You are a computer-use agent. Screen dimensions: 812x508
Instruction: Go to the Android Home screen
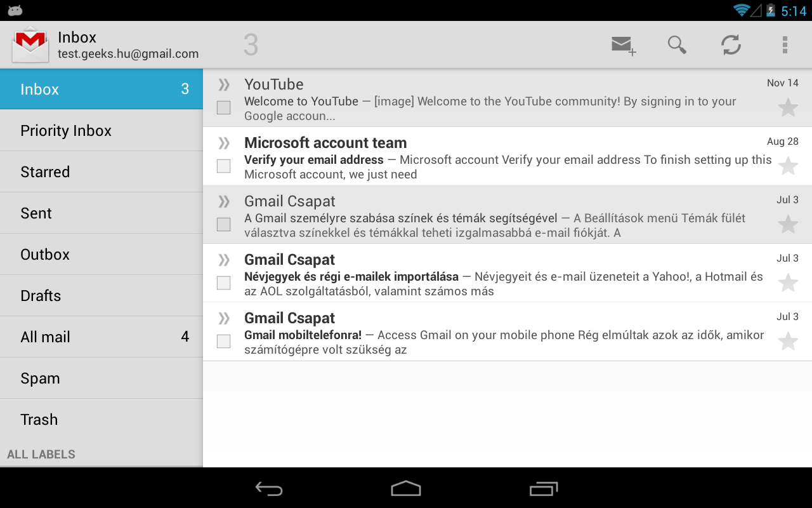tap(406, 488)
